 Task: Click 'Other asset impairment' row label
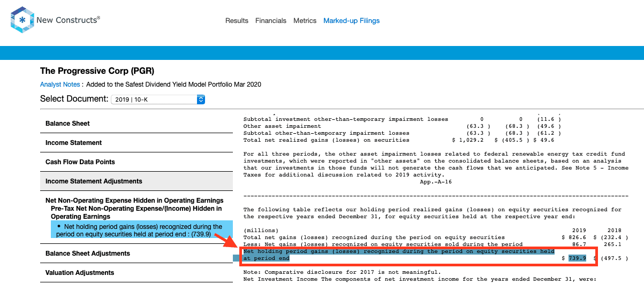point(282,126)
